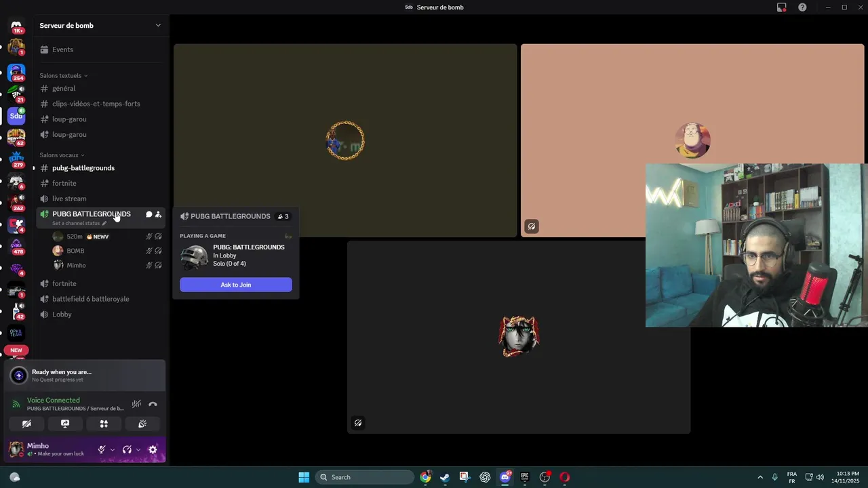Open the Activities launcher button
Viewport: 868px width, 488px height.
pyautogui.click(x=104, y=424)
